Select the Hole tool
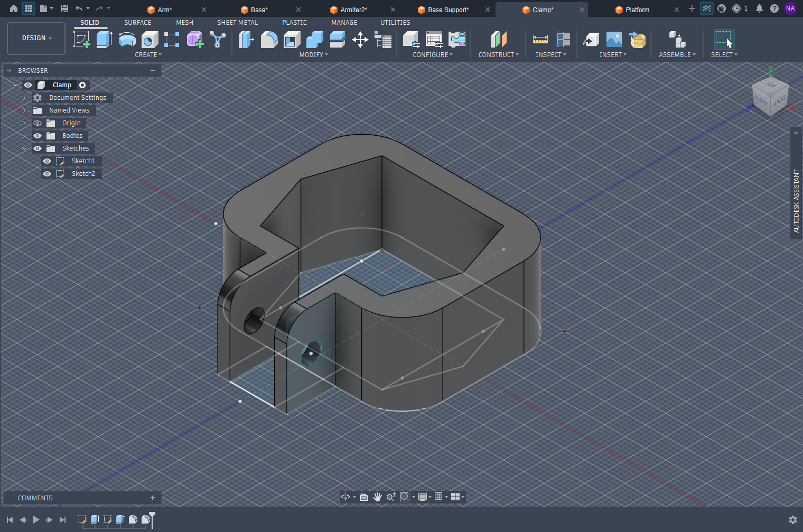This screenshot has width=803, height=532. pyautogui.click(x=150, y=40)
